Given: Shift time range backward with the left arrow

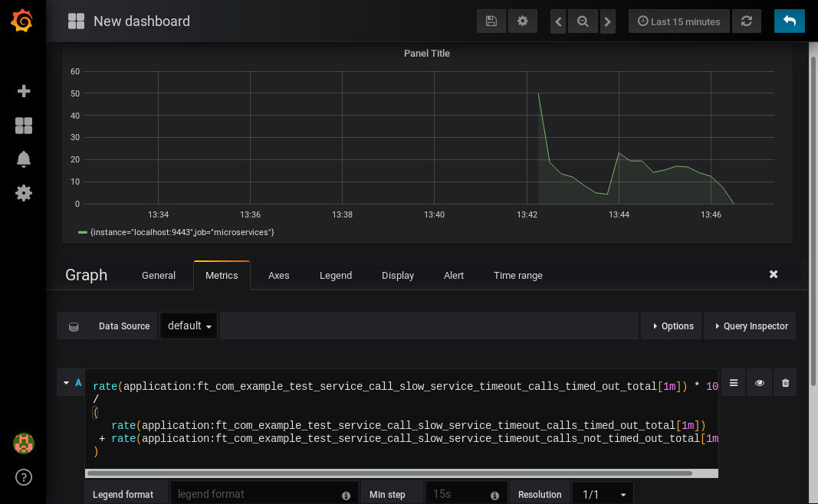Looking at the screenshot, I should [559, 21].
